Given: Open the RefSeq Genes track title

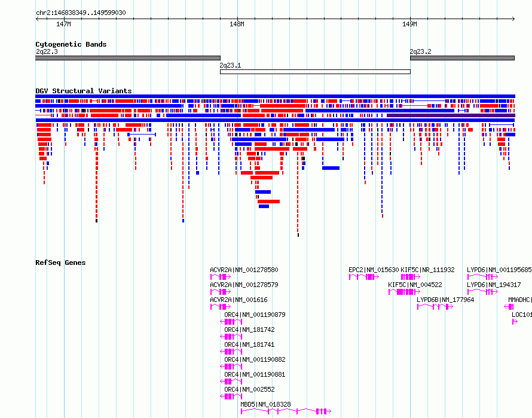Looking at the screenshot, I should point(60,263).
